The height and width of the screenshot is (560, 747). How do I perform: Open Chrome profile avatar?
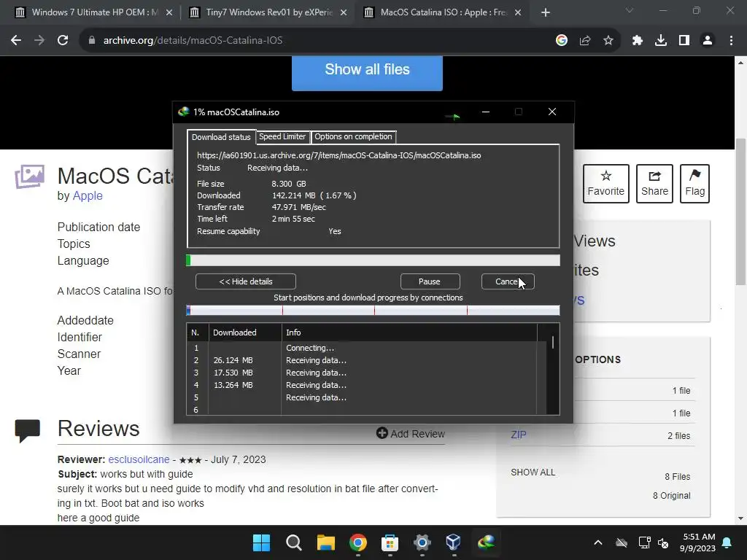(708, 41)
